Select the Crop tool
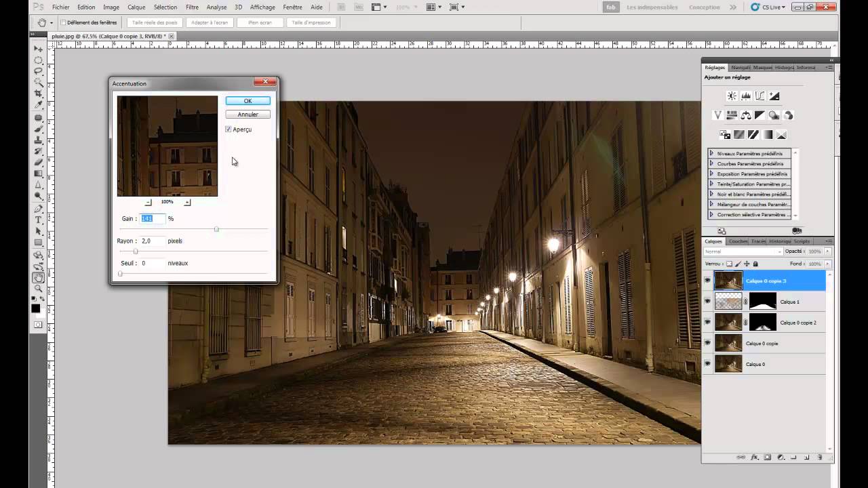The width and height of the screenshot is (868, 488). point(38,93)
